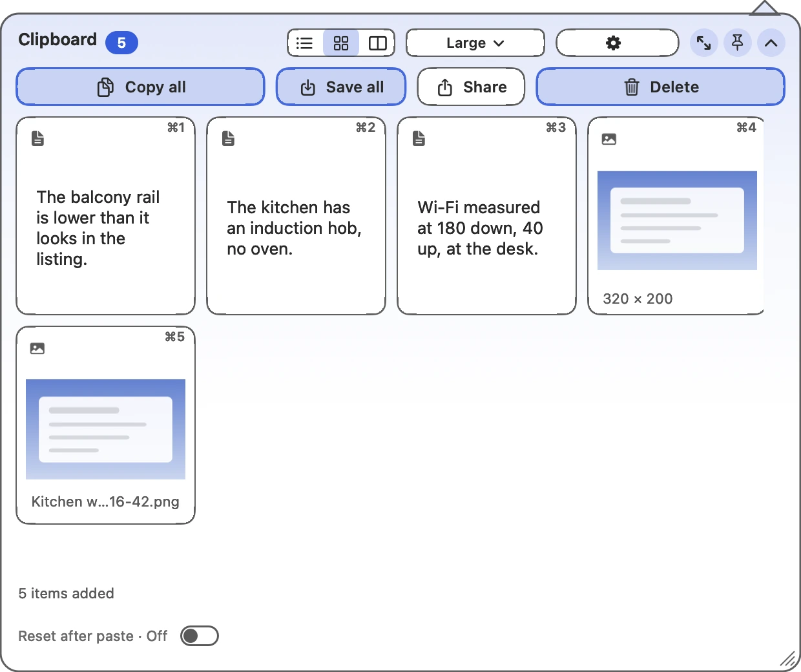Viewport: 801px width, 672px height.
Task: Click the Clipboard title text
Action: [x=57, y=39]
